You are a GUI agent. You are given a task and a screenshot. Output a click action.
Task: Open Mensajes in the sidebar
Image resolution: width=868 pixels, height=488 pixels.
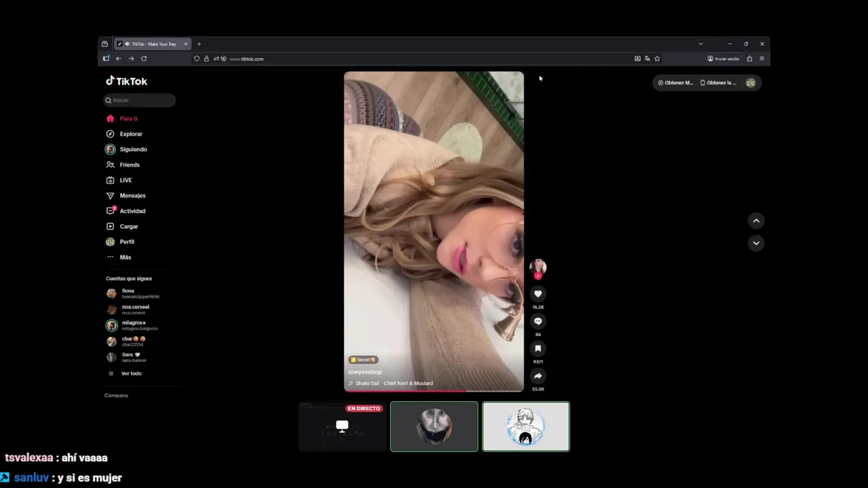coord(132,196)
